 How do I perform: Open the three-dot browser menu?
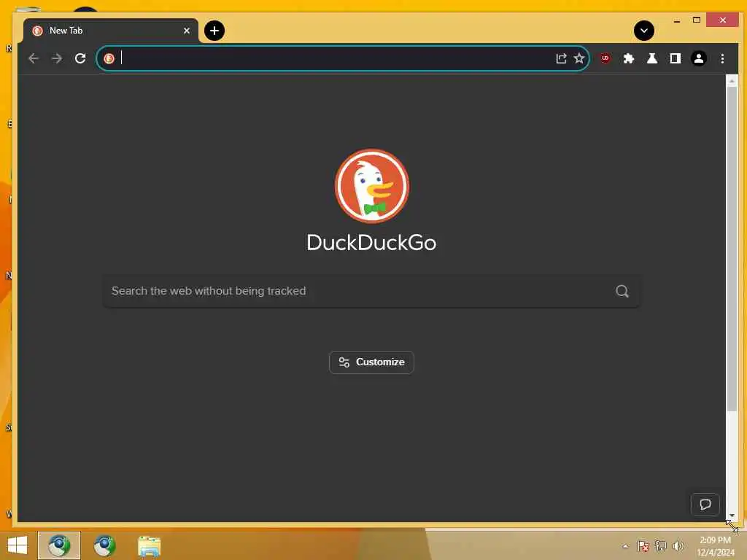pos(722,58)
